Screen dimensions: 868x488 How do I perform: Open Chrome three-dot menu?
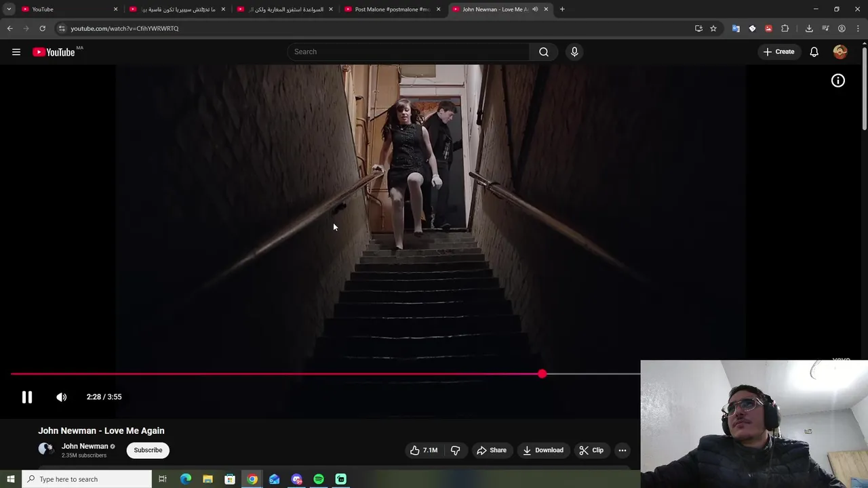[859, 28]
